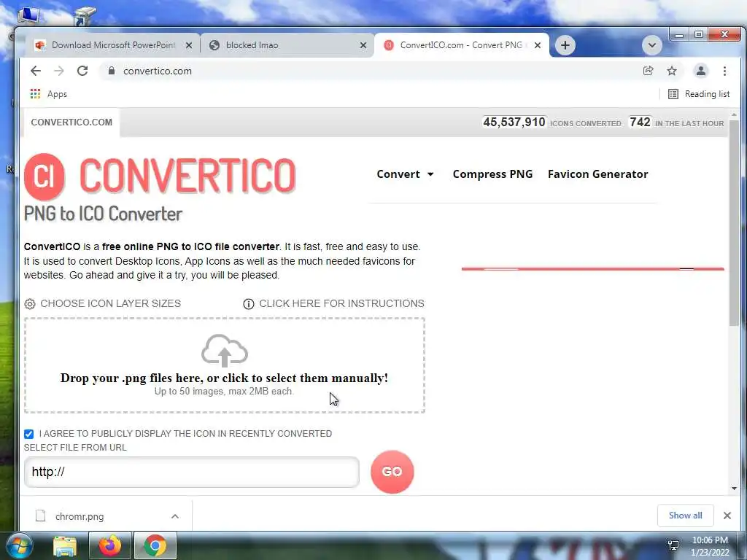
Task: Open Windows Explorer from the taskbar
Action: [64, 545]
